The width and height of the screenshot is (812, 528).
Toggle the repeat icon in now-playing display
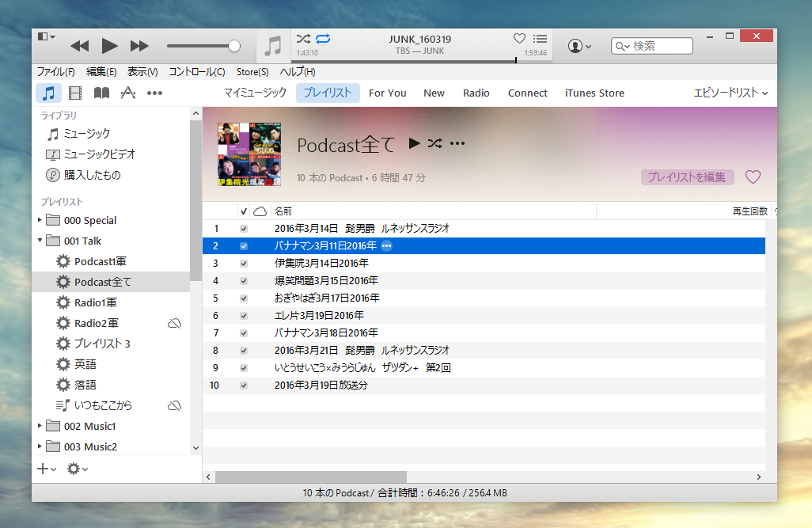tap(323, 39)
